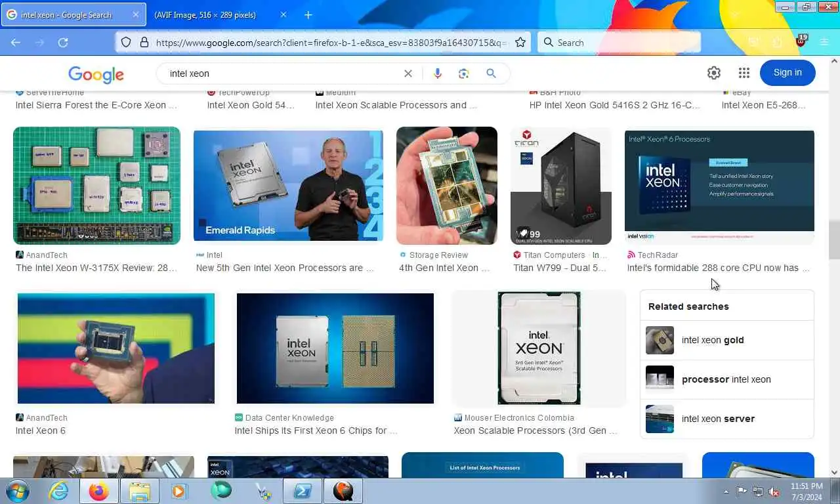The height and width of the screenshot is (504, 840).
Task: Open Intel Ships Its First Xeon 6 Chips link
Action: click(x=316, y=430)
